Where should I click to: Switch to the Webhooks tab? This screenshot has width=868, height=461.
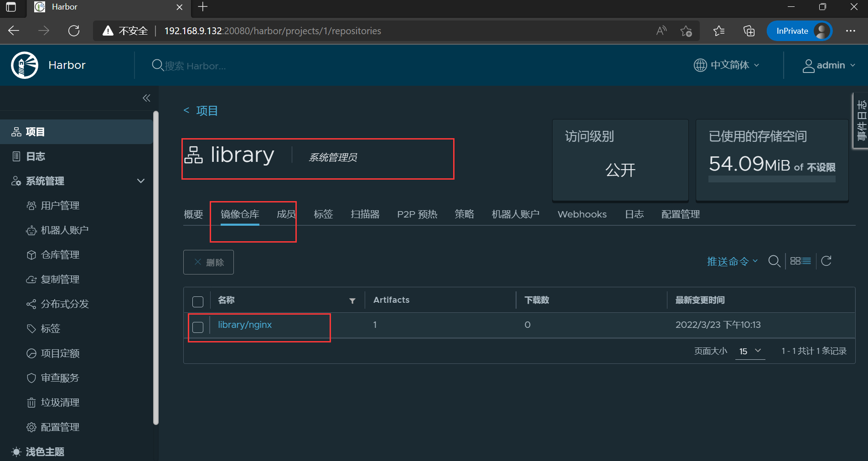582,214
